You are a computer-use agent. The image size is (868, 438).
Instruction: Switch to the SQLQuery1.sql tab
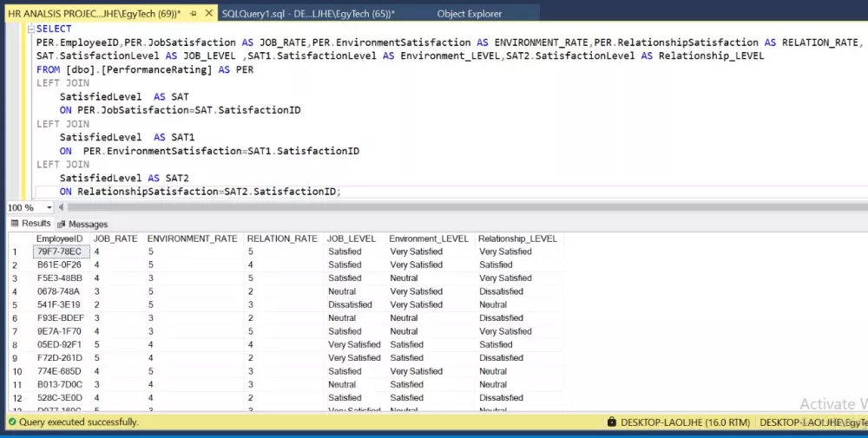(x=308, y=14)
